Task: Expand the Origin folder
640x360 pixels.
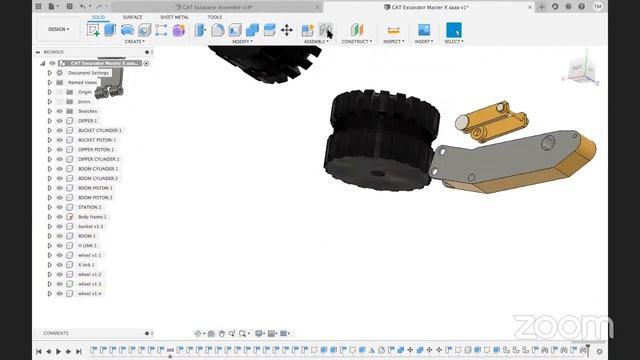Action: pyautogui.click(x=50, y=92)
